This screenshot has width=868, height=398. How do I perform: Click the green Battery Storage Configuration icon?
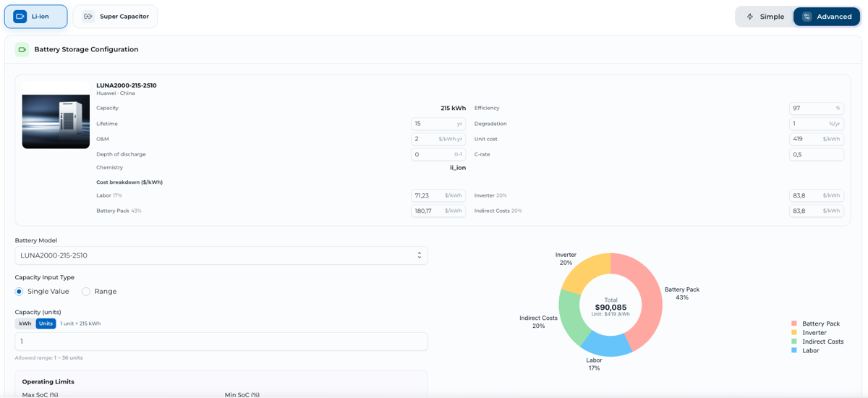[x=22, y=49]
